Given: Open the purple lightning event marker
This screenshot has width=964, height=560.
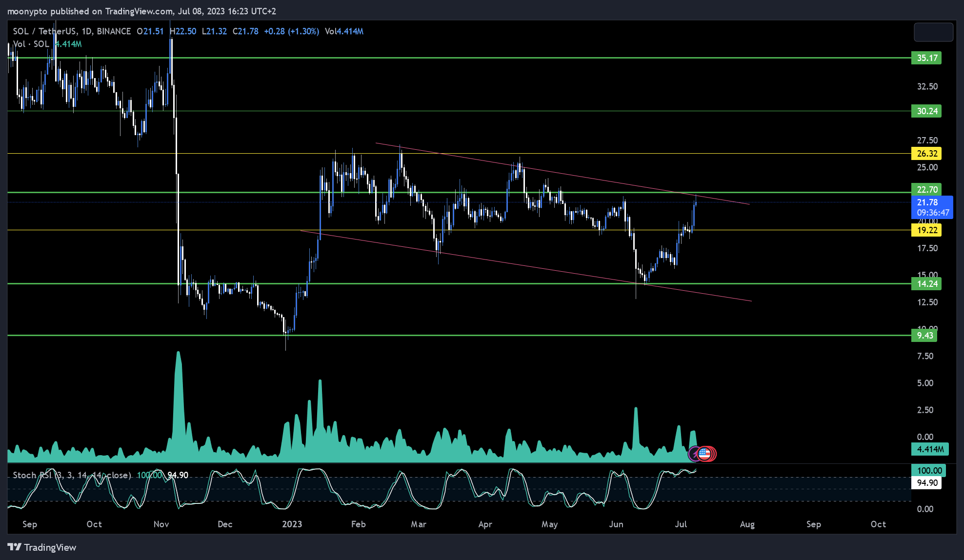Looking at the screenshot, I should point(695,454).
